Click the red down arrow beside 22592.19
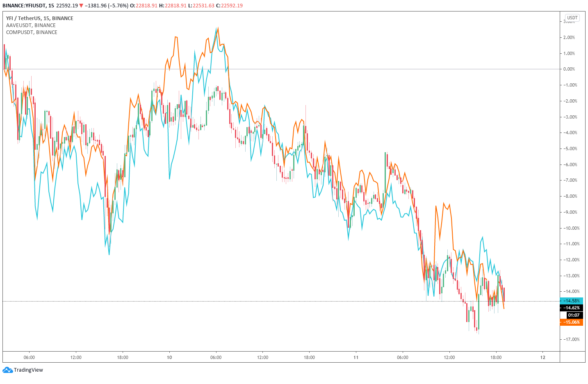Screen dimensions: 588x384 tap(81, 6)
